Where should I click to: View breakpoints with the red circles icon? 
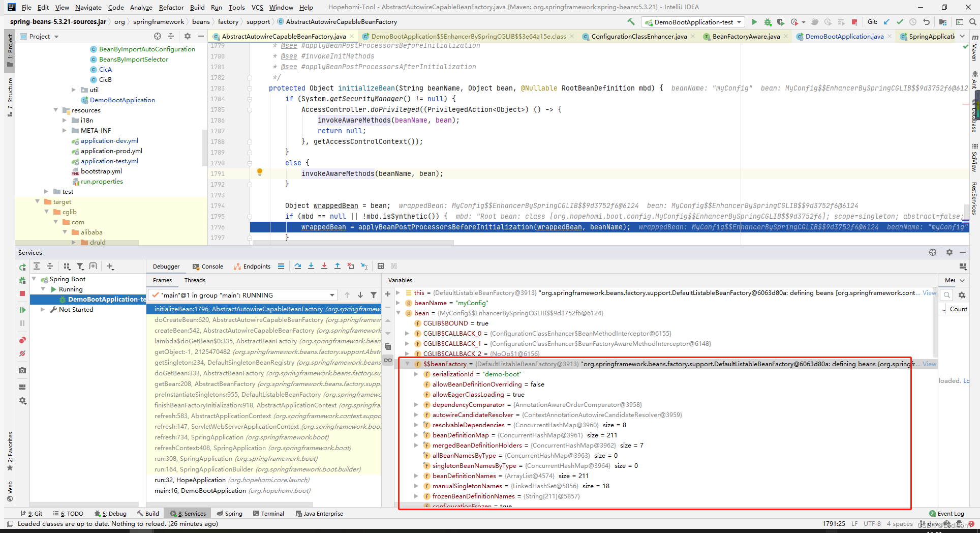pos(22,340)
